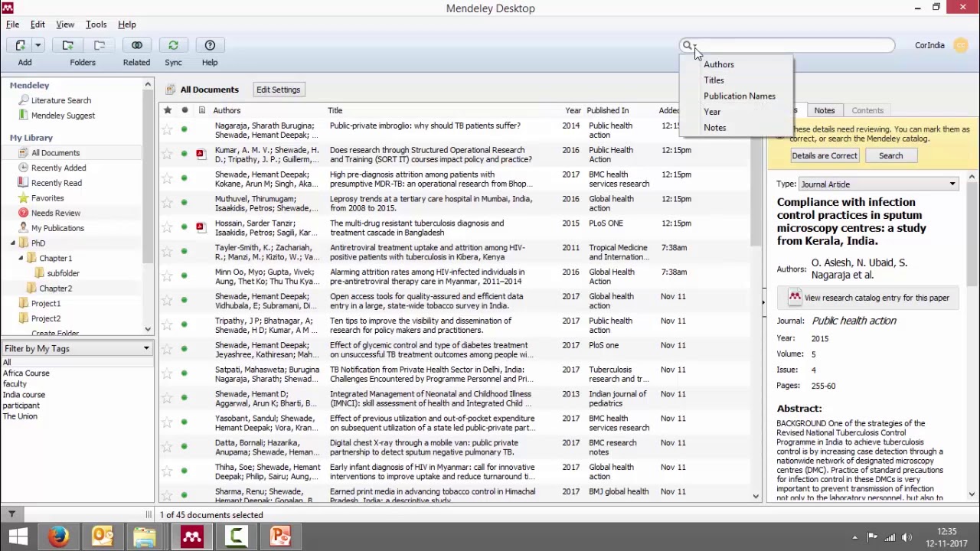Collapse the PhD folder tree

tap(12, 243)
